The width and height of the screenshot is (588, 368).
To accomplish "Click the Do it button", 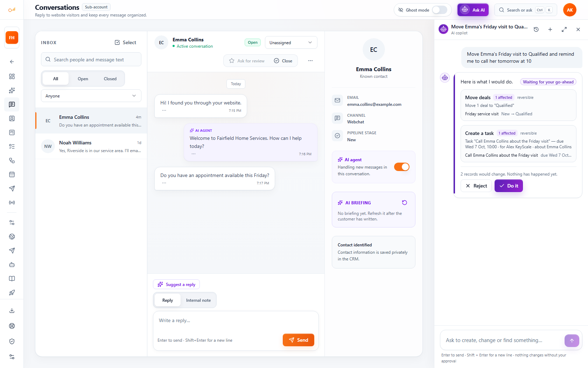I will click(x=509, y=186).
